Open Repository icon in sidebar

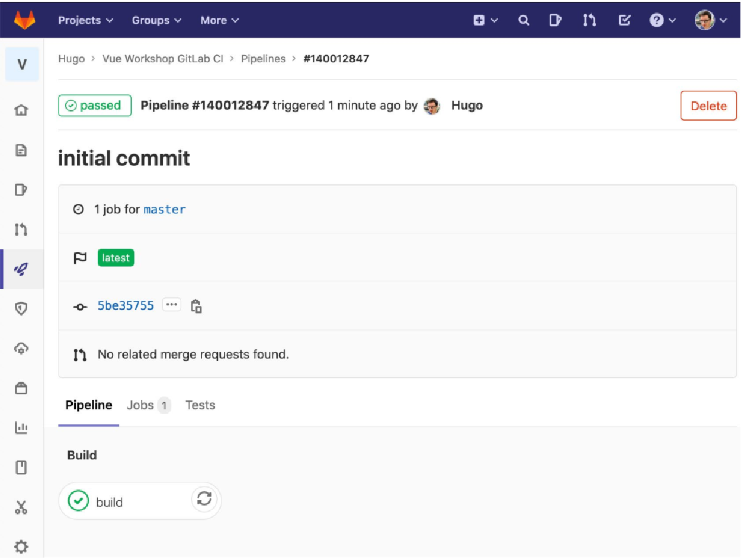tap(21, 150)
